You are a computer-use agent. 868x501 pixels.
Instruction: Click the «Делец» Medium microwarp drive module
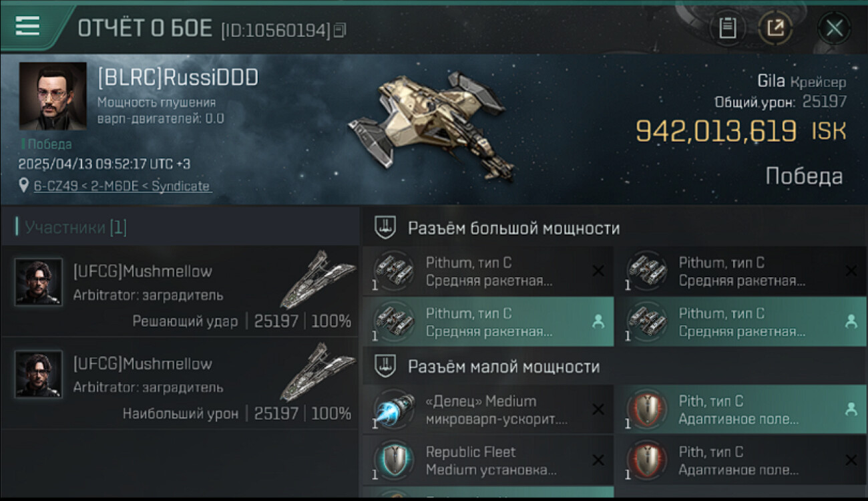(x=488, y=410)
